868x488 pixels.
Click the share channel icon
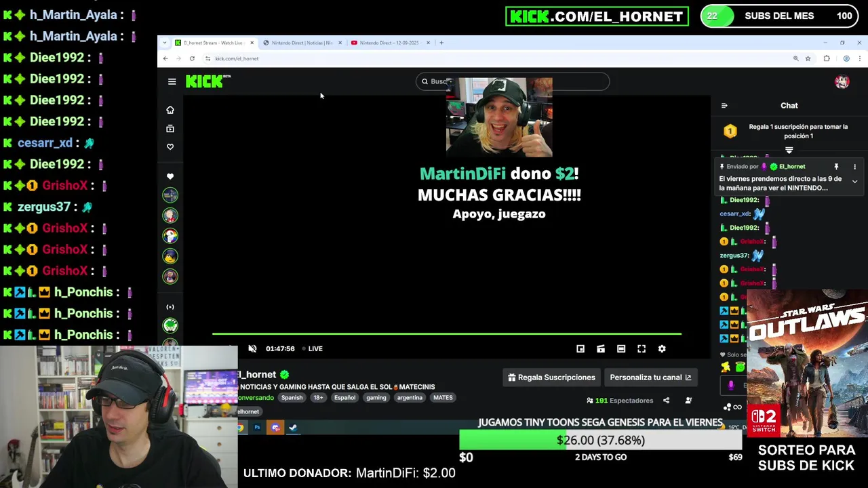pyautogui.click(x=666, y=401)
